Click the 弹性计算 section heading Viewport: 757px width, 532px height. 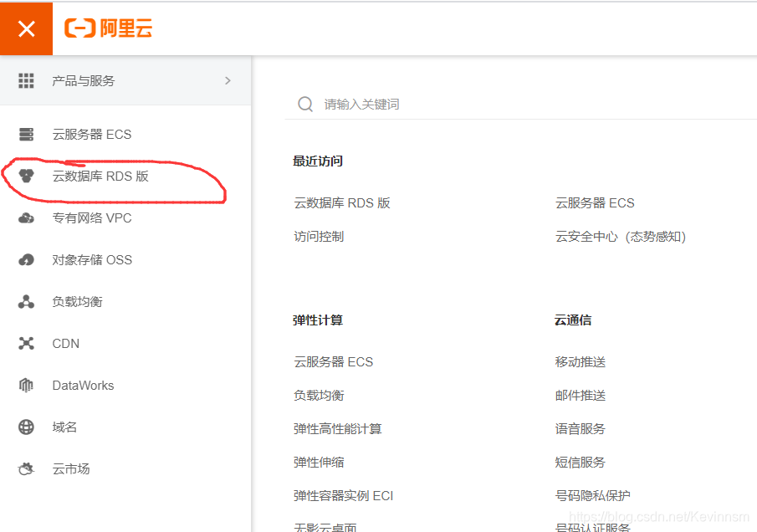coord(318,320)
